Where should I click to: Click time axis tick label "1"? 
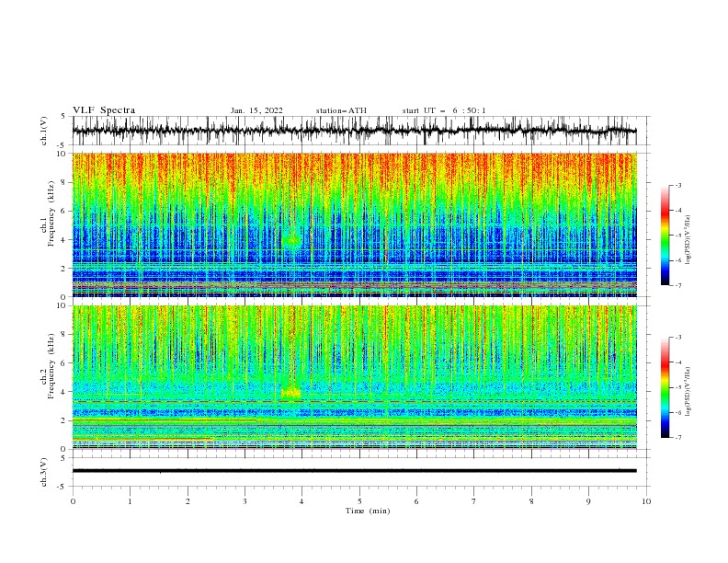point(131,501)
